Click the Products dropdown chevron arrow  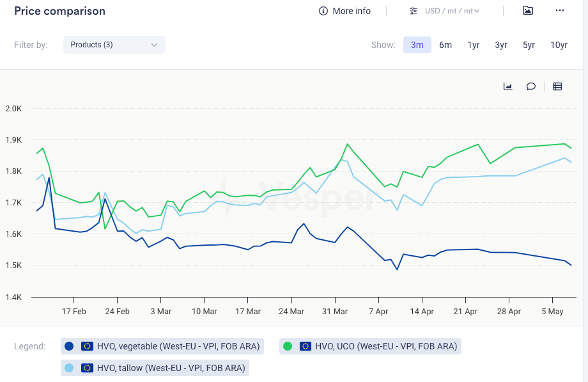154,45
